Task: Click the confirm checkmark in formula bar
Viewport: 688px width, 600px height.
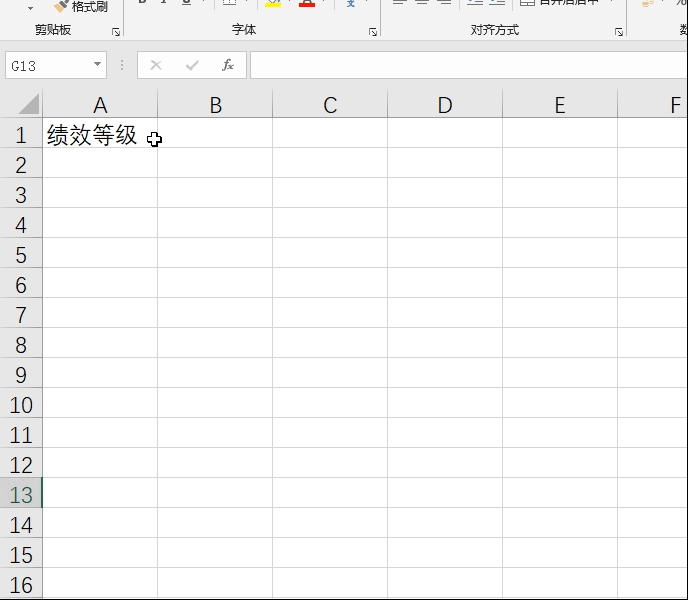Action: point(192,65)
